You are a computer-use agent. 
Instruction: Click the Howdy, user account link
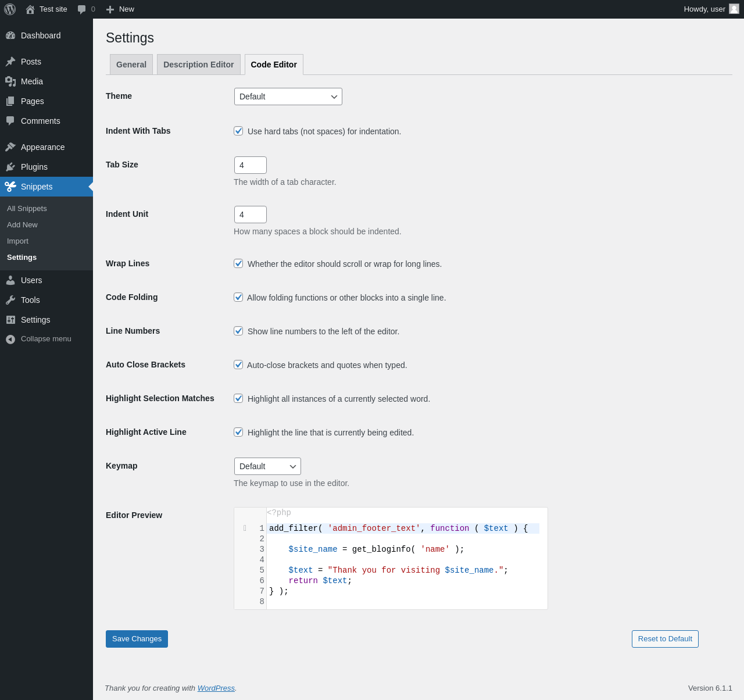pyautogui.click(x=711, y=9)
